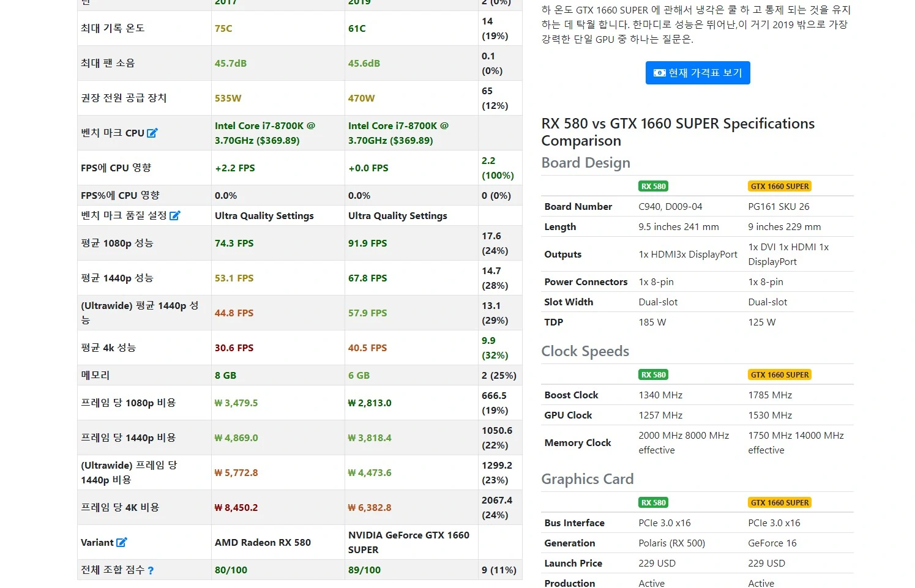Click the ₩ 2,813.0 cost value
This screenshot has width=915, height=588.
click(x=370, y=403)
